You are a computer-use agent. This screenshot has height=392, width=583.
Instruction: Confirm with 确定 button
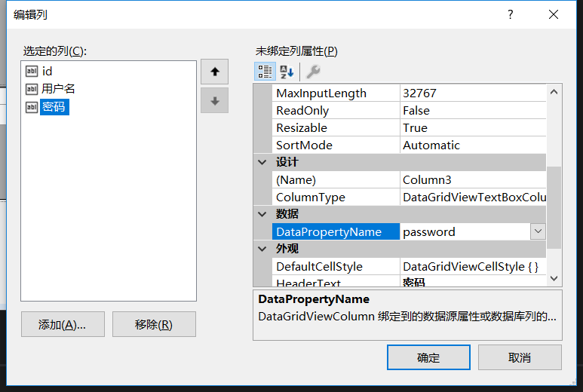click(x=428, y=357)
